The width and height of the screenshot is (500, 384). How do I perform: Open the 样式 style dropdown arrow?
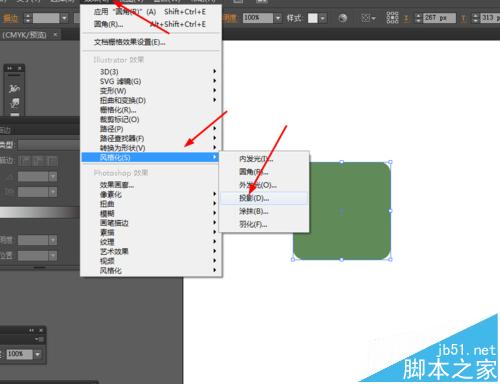click(322, 18)
